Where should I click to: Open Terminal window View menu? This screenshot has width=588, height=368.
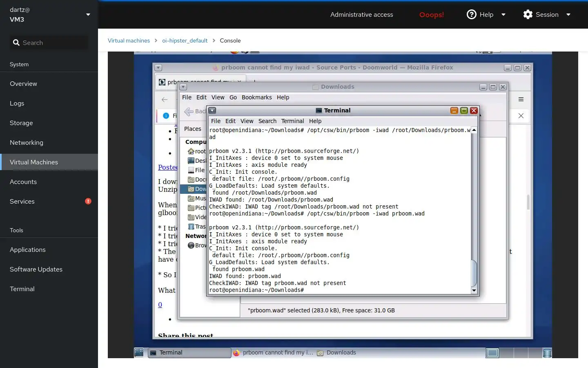(x=247, y=121)
